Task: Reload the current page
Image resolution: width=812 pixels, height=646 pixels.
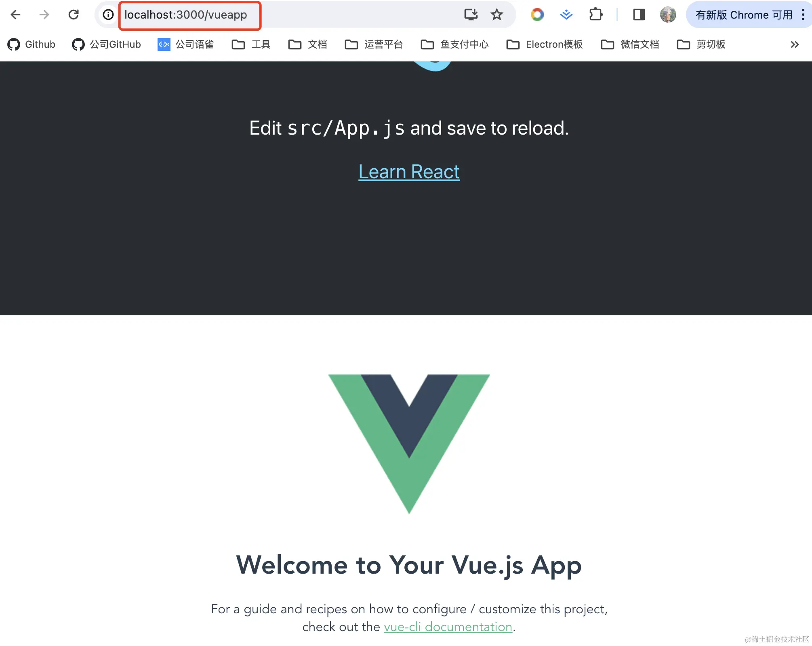Action: pos(74,15)
